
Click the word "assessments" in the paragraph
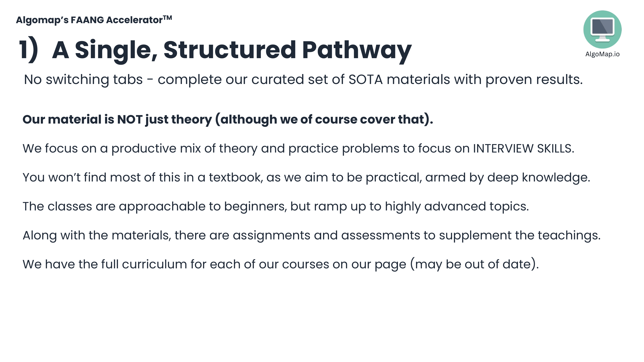(380, 235)
